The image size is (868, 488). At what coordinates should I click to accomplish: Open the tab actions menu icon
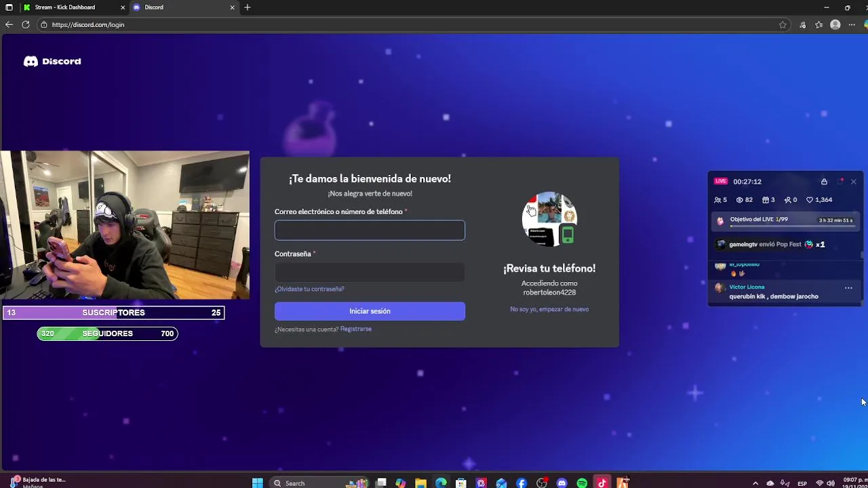tap(9, 7)
